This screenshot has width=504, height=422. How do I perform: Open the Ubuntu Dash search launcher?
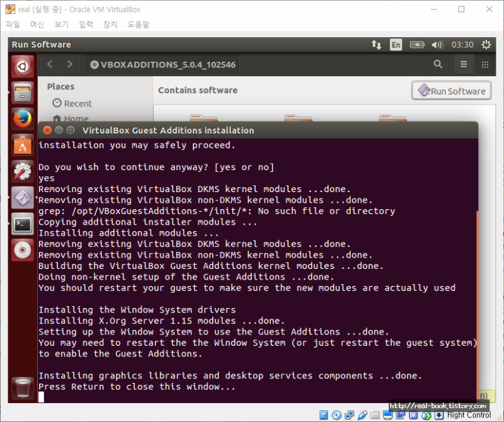23,67
